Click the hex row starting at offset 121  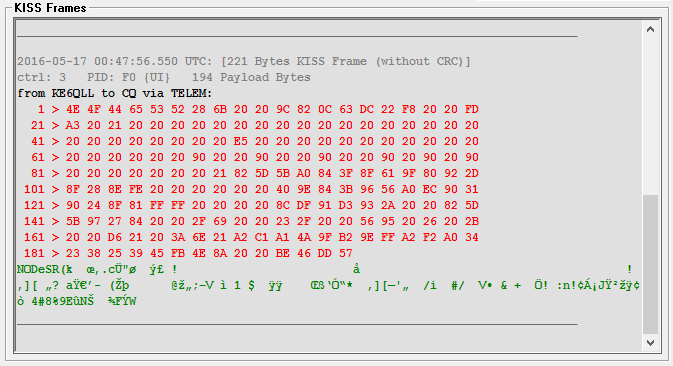point(251,205)
